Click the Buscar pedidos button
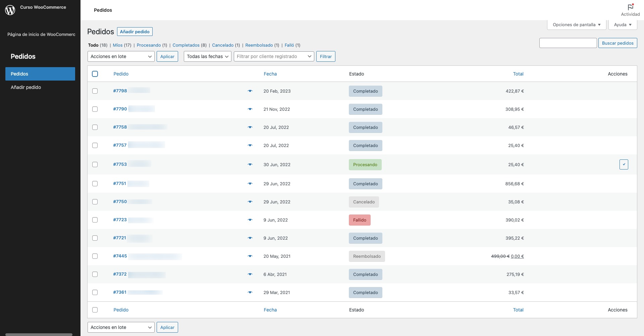Image resolution: width=644 pixels, height=336 pixels. [618, 43]
